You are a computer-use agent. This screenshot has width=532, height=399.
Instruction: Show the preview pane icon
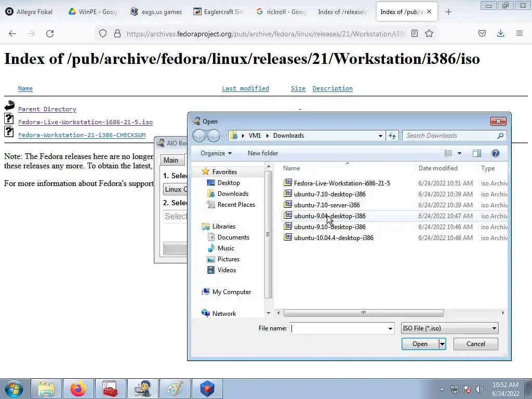tap(477, 153)
